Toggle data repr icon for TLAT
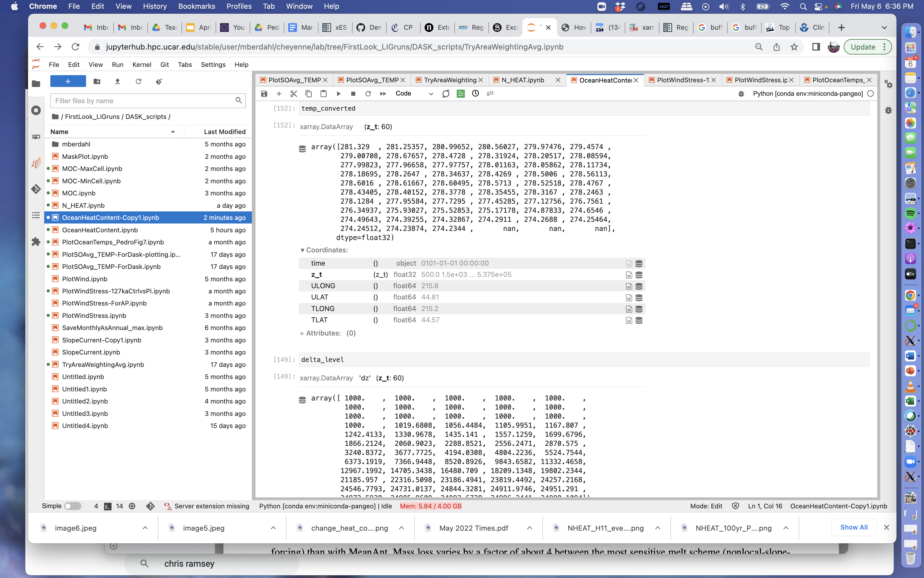The image size is (924, 578). pos(639,320)
